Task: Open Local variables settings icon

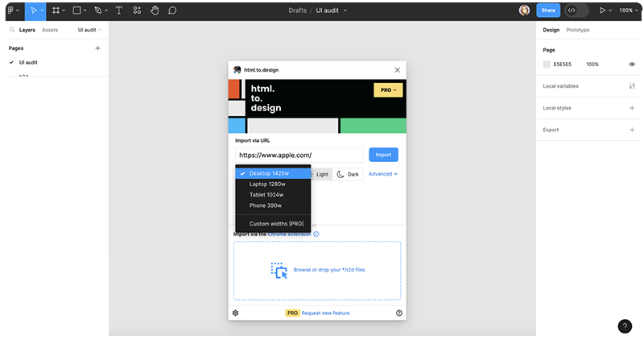Action: (x=632, y=86)
